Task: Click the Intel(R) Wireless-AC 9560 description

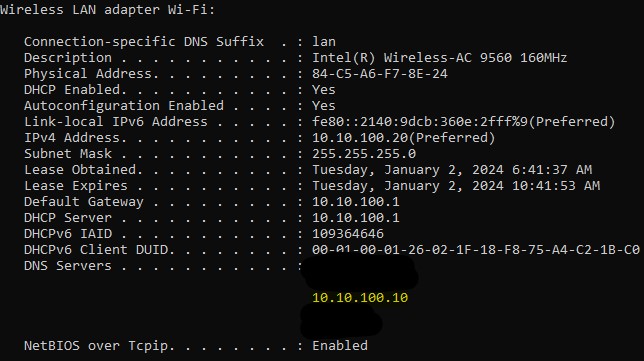Action: [x=440, y=57]
